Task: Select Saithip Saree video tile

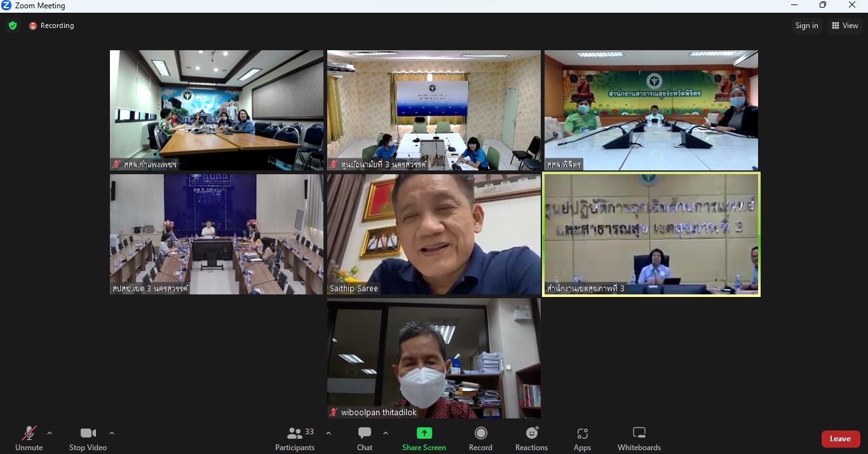Action: pos(434,235)
